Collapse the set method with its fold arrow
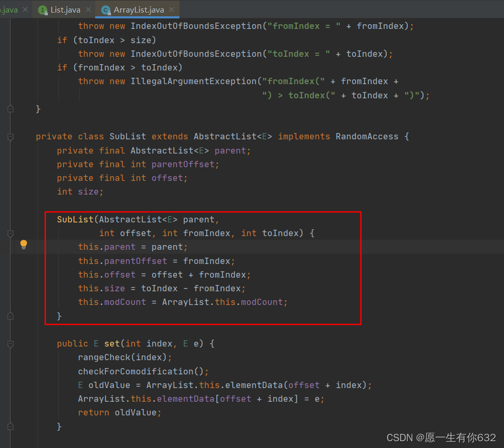Viewport: 504px width, 448px height. [9, 343]
